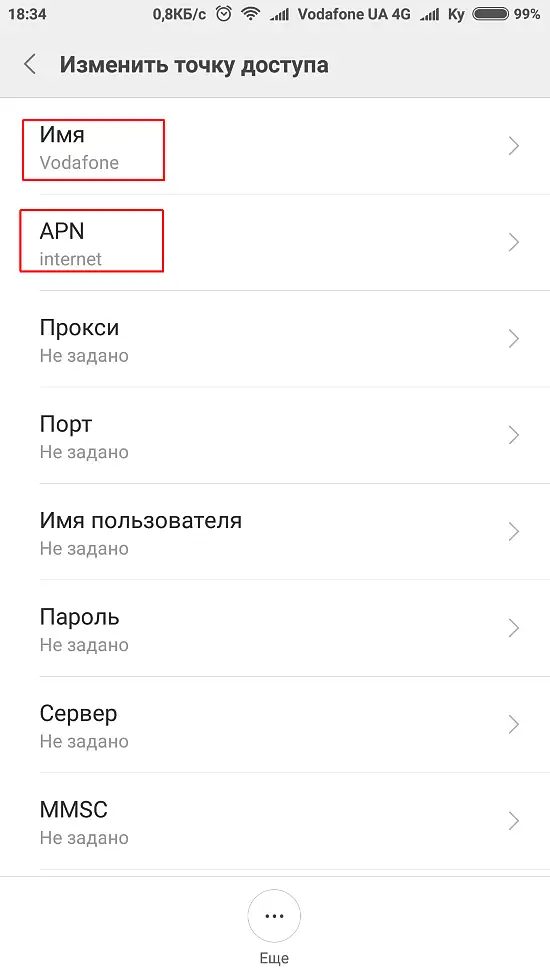Tap the Wi-Fi status bar icon
This screenshot has height=970, width=550.
coord(251,14)
